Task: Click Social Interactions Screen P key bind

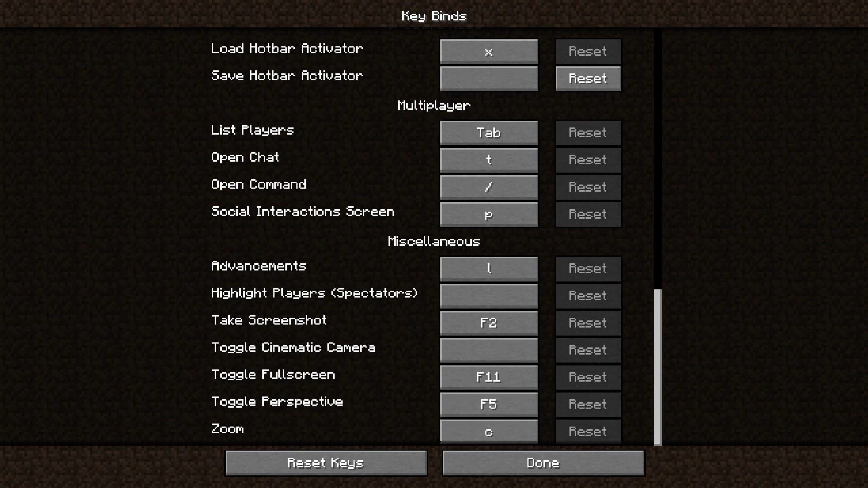Action: click(488, 214)
